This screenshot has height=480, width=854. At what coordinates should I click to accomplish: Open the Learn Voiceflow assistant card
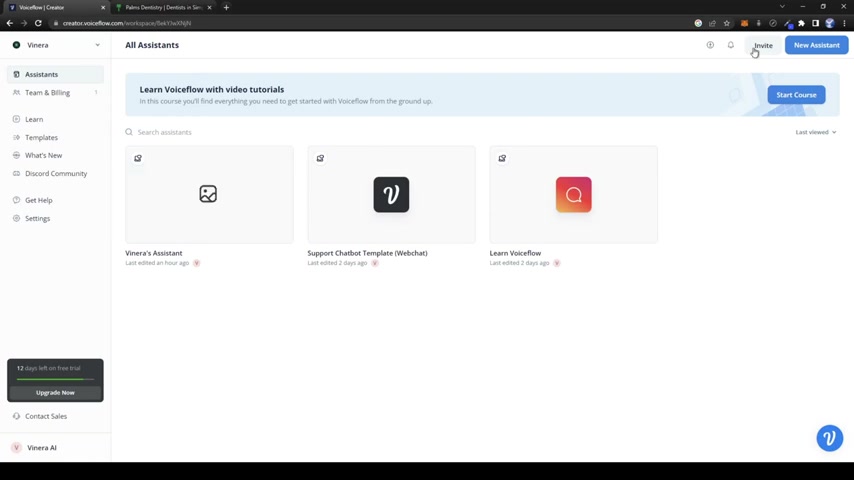point(574,195)
